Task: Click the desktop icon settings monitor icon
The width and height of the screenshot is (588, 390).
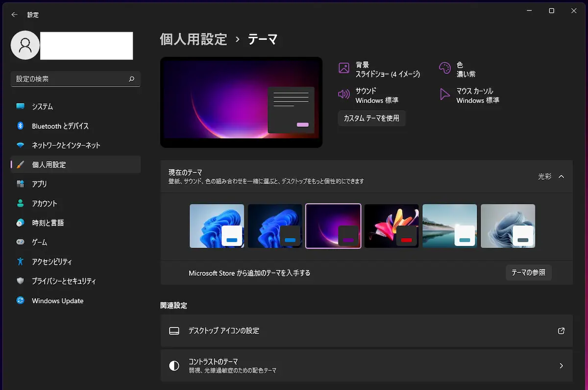Action: 174,331
